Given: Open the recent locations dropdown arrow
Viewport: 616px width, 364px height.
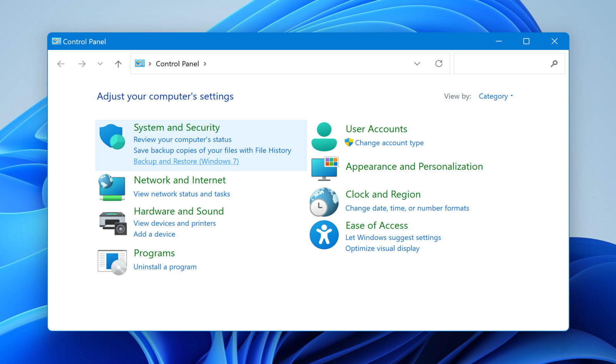Looking at the screenshot, I should coord(100,64).
